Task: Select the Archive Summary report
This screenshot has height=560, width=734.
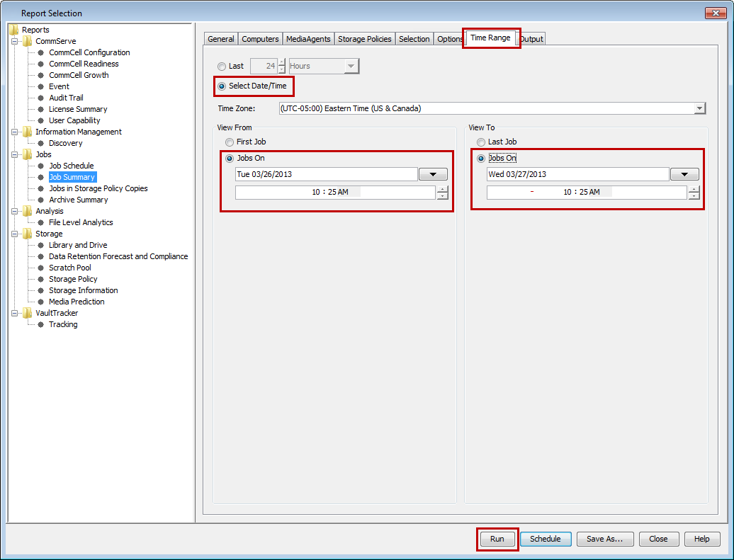Action: click(x=78, y=200)
